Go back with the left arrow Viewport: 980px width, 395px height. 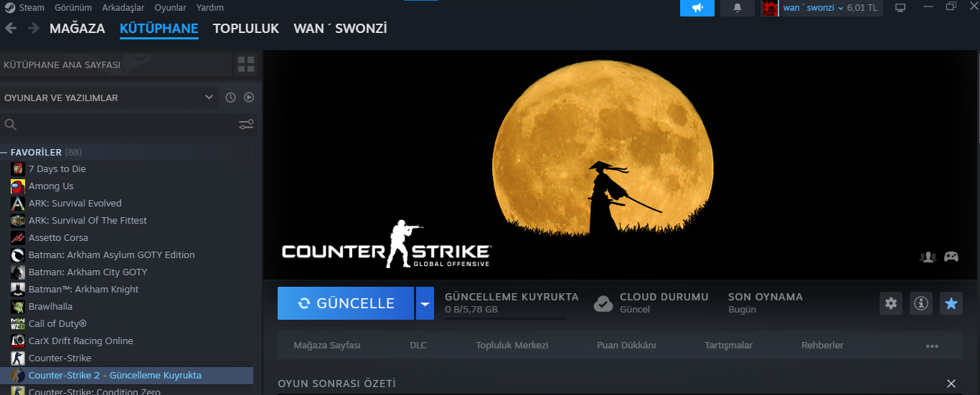point(11,28)
